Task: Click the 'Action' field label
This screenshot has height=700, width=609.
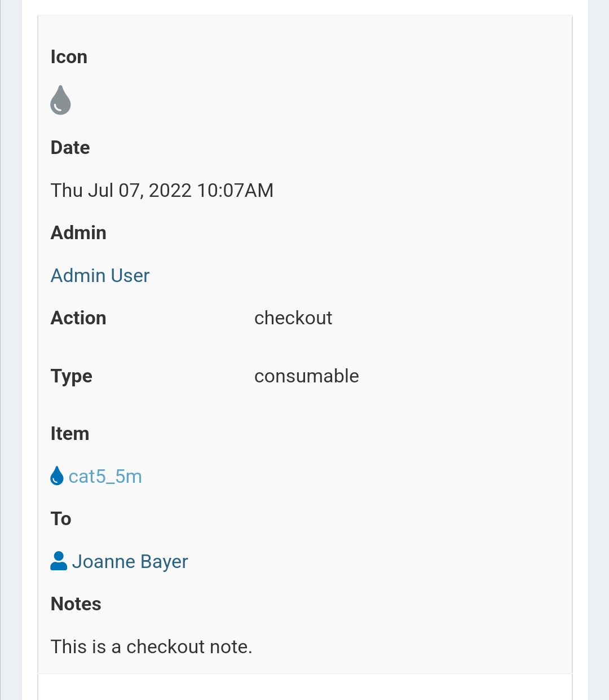Action: tap(78, 318)
